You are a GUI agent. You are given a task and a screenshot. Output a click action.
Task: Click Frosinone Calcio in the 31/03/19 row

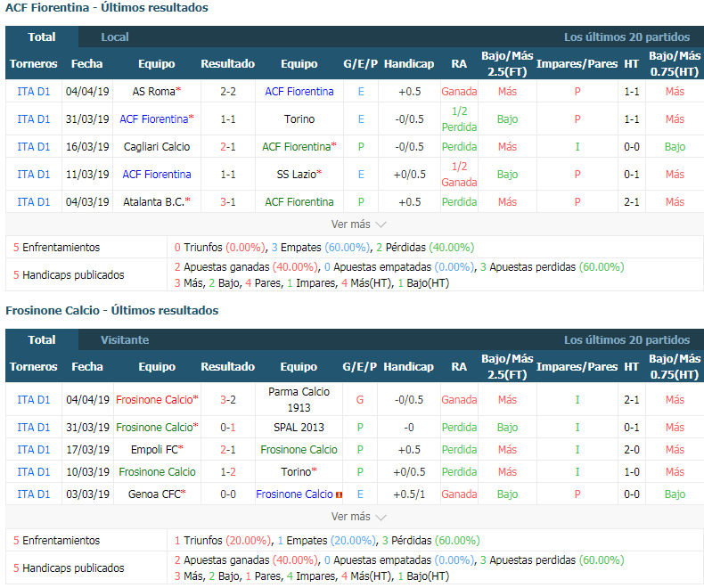click(x=154, y=428)
